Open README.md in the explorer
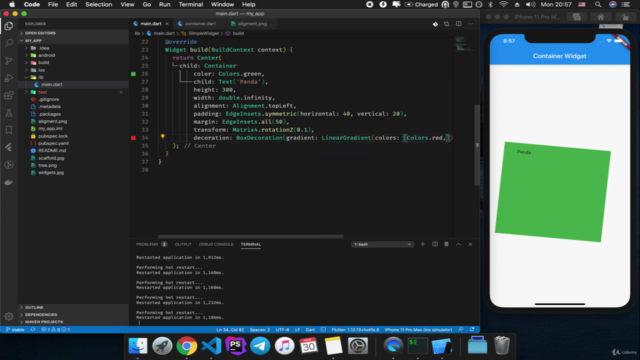This screenshot has width=640, height=360. pos(52,151)
